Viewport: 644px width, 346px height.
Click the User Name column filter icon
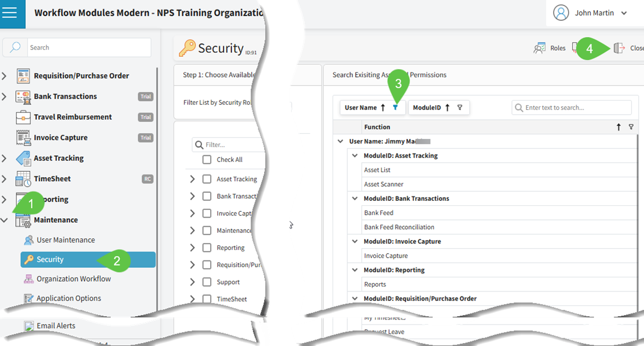[x=395, y=107]
